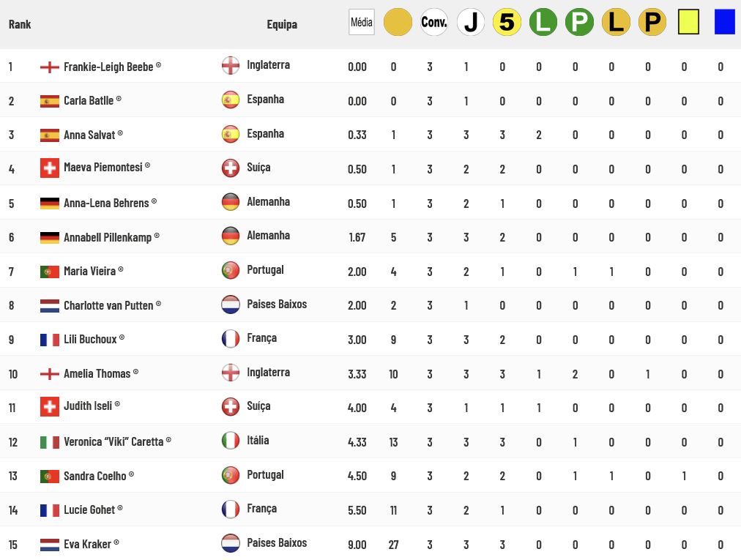Click the yellow 5 column icon
The image size is (741, 560).
507,22
